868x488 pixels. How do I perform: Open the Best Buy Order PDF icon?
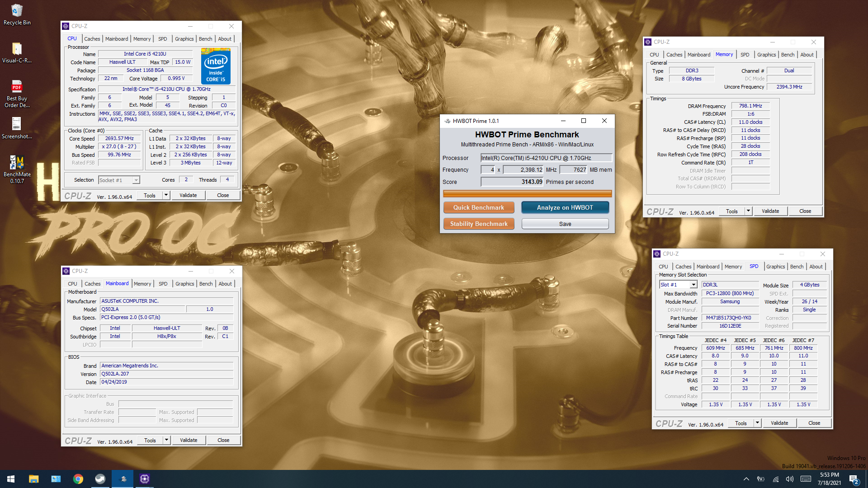pyautogui.click(x=17, y=94)
